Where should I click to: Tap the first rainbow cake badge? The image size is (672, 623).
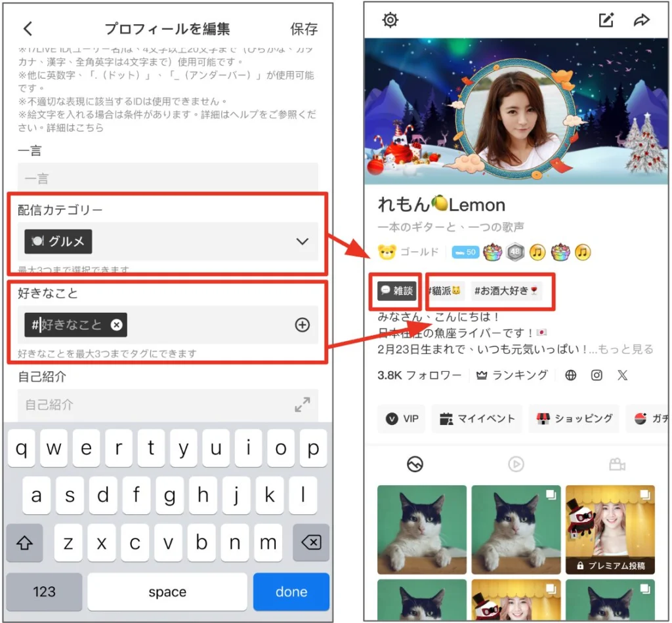[x=492, y=252]
